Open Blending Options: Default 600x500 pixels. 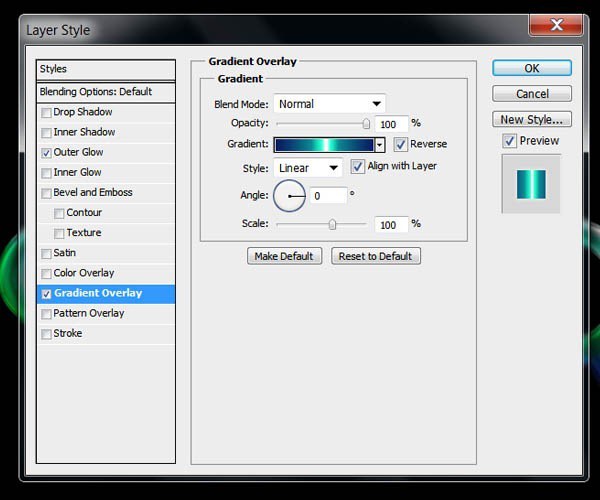click(x=95, y=92)
